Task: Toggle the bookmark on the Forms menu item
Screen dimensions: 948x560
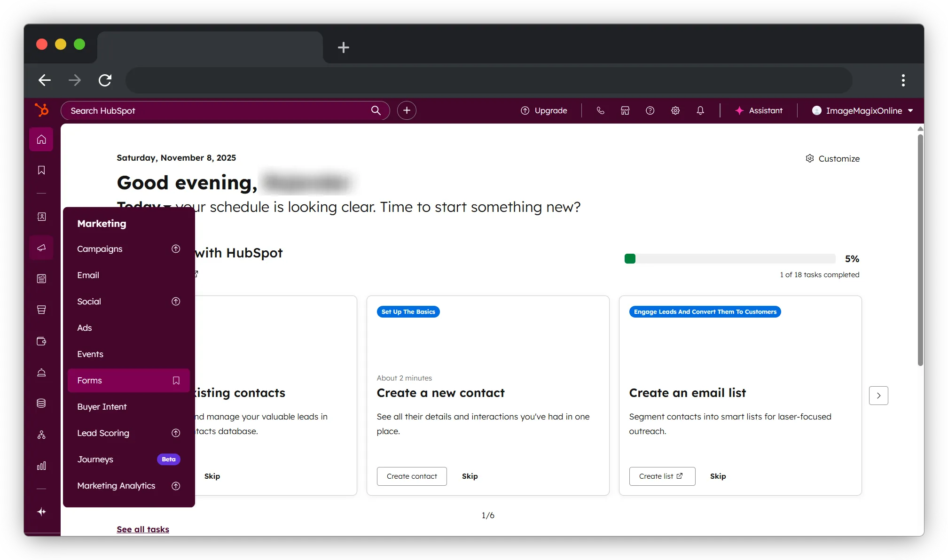Action: [x=175, y=381]
